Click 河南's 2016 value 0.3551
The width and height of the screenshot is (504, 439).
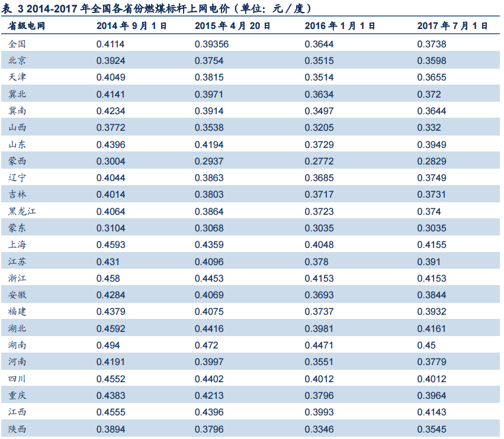tap(319, 362)
